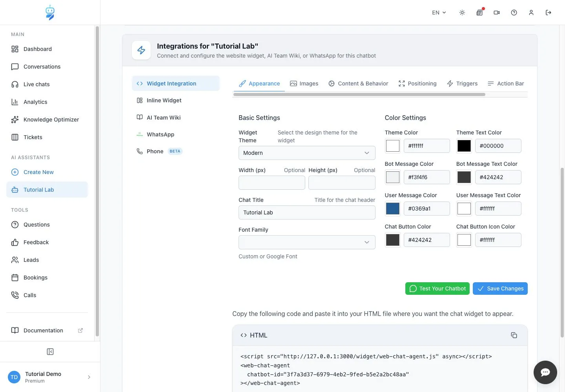
Task: Collapse the sidebar panel icon
Action: coord(50,352)
